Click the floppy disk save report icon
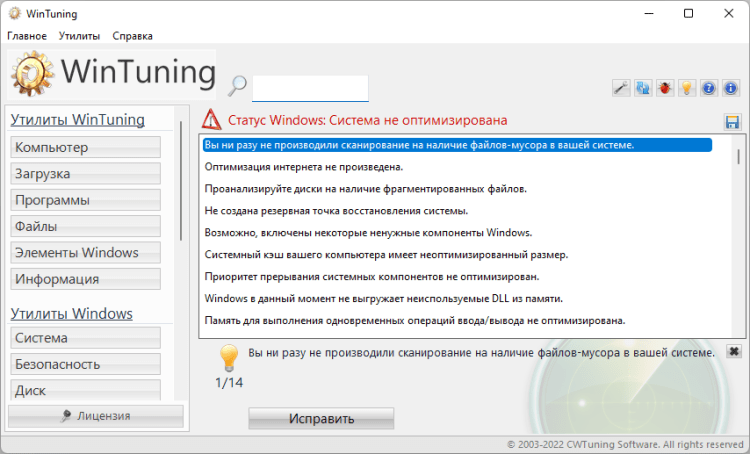 [x=732, y=122]
